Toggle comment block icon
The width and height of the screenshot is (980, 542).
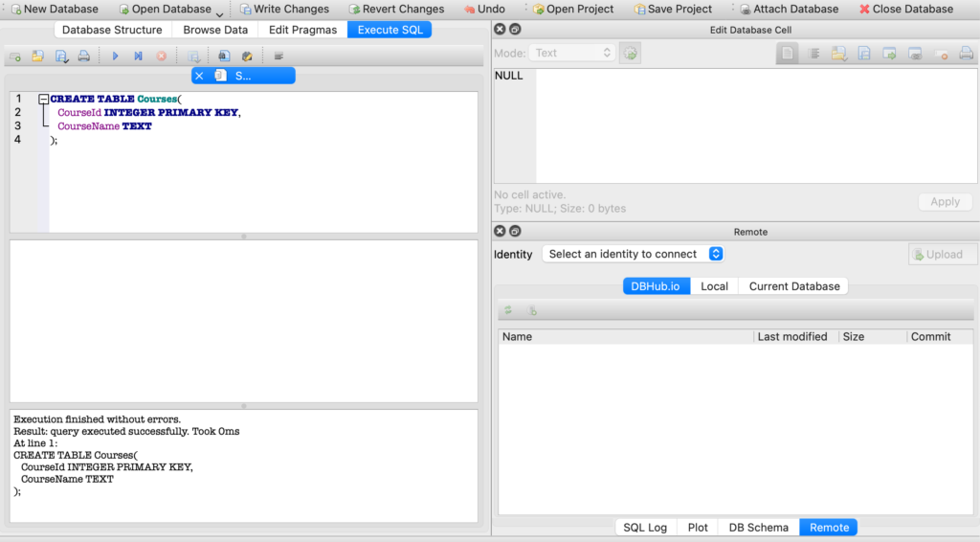point(278,56)
